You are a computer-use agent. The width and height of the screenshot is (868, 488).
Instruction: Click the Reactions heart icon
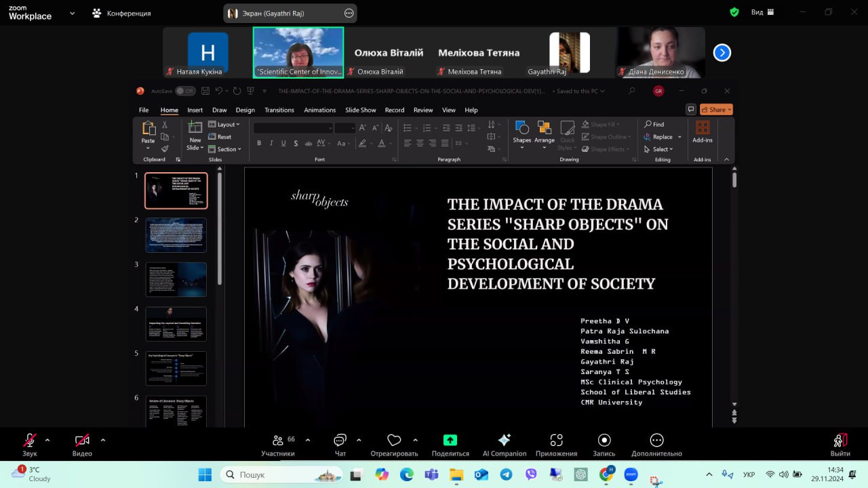(x=394, y=441)
